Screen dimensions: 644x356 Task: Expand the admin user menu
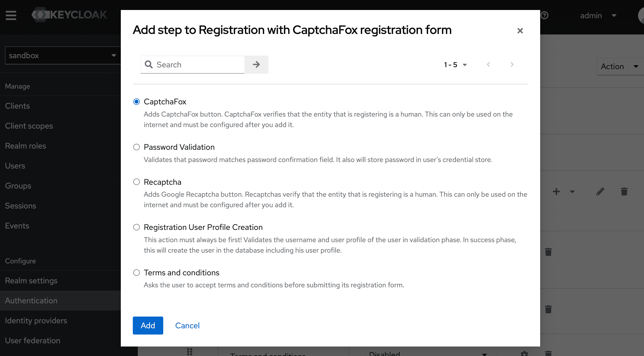pyautogui.click(x=598, y=15)
